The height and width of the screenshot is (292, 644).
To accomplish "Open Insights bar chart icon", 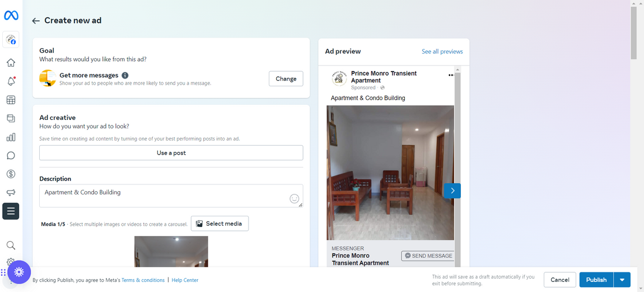I will (x=11, y=137).
